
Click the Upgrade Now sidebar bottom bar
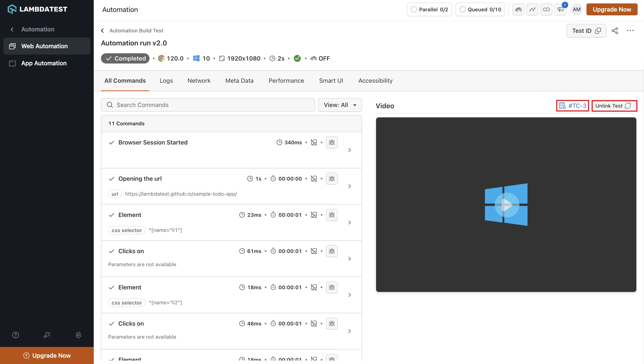pos(47,355)
